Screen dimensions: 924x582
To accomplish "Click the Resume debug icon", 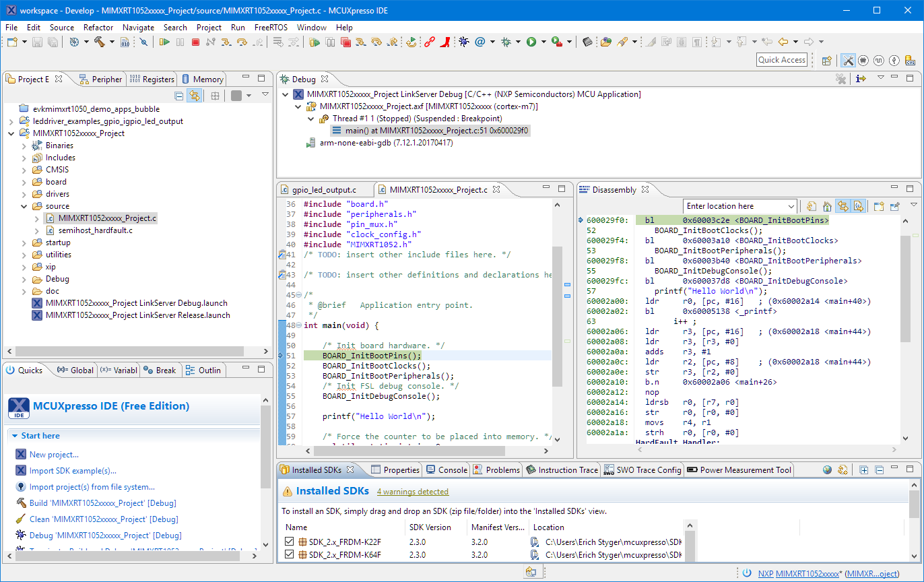I will [164, 42].
